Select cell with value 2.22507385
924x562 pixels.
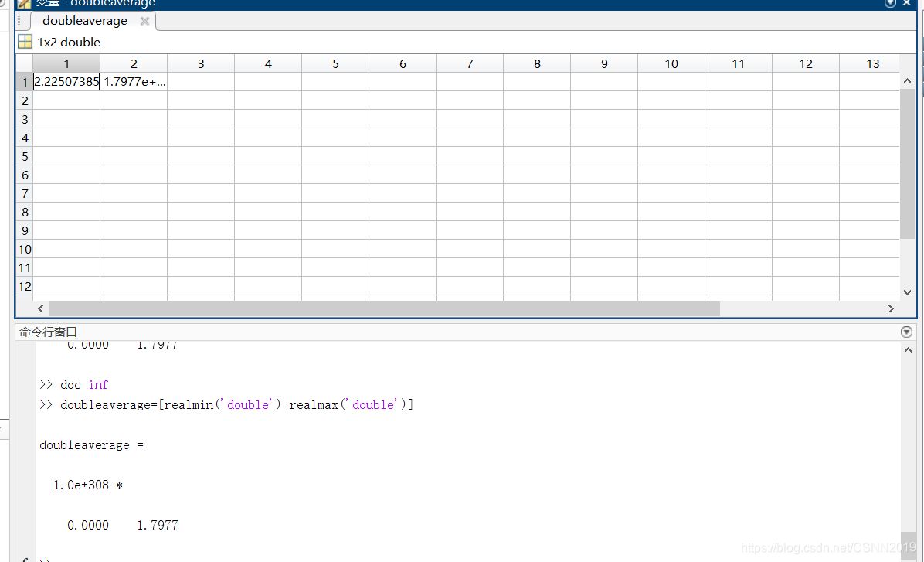point(66,81)
